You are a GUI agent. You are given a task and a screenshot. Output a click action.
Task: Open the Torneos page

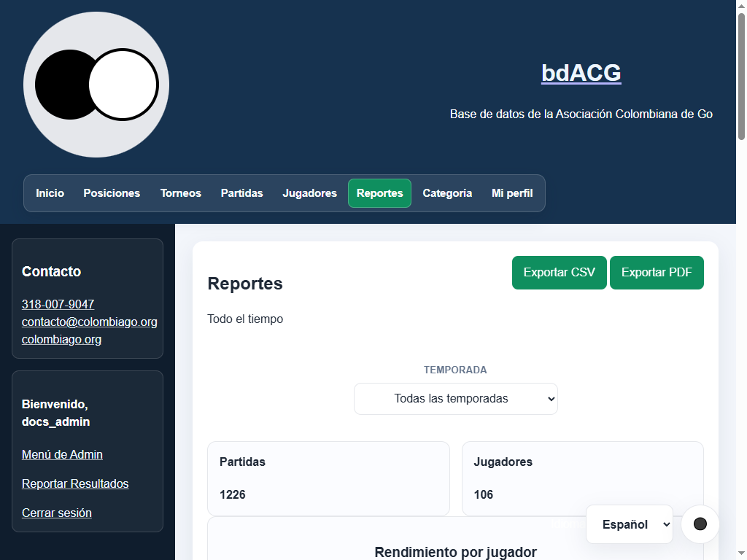(x=181, y=193)
